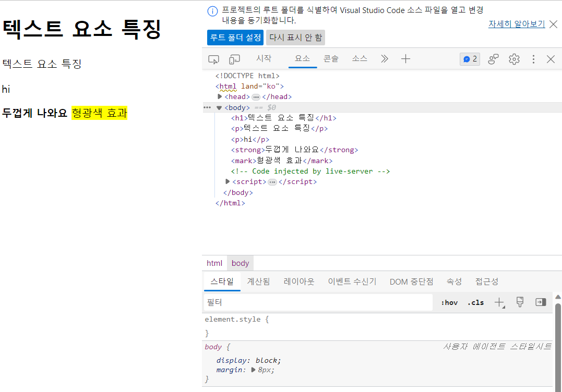Click the 루트 폴더 설정 button

tap(235, 38)
